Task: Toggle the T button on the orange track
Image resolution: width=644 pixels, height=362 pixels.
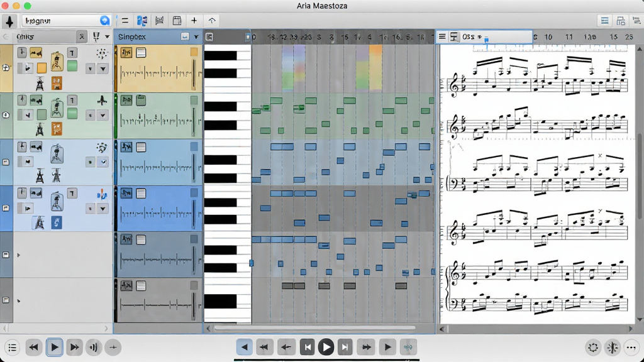Action: click(72, 53)
